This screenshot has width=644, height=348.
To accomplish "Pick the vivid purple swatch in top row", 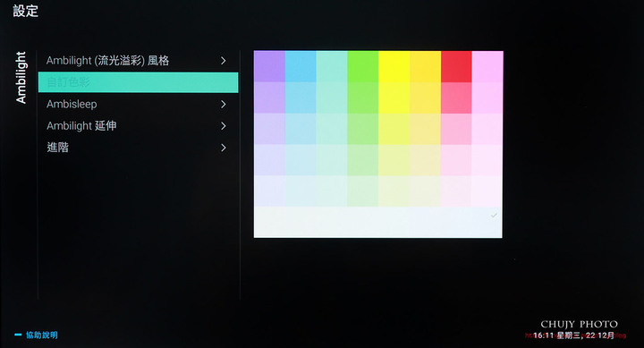I will click(x=269, y=66).
